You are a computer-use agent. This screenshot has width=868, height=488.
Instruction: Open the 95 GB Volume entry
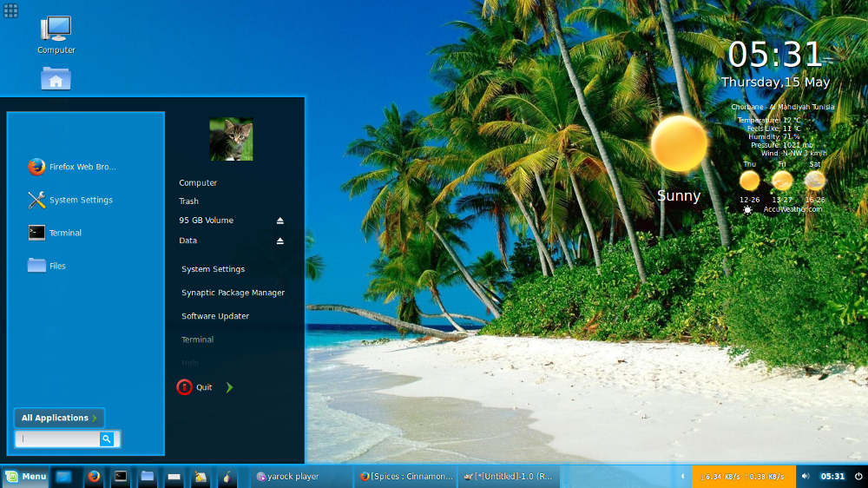click(206, 221)
